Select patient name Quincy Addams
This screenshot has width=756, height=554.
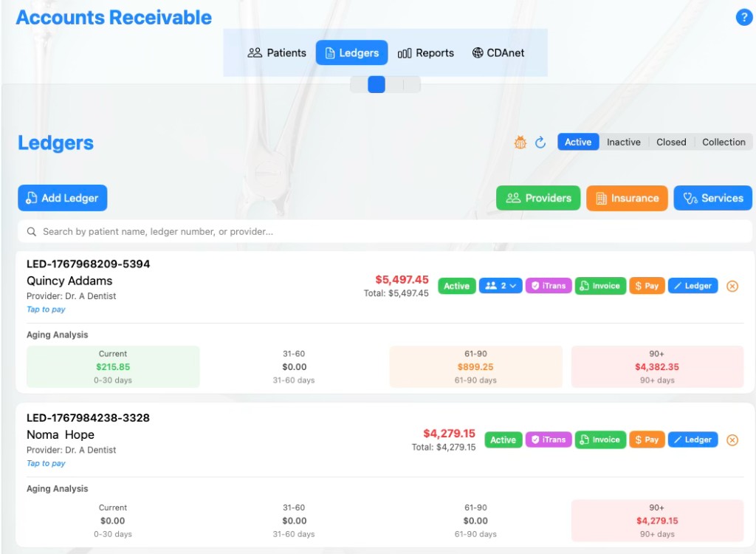69,281
